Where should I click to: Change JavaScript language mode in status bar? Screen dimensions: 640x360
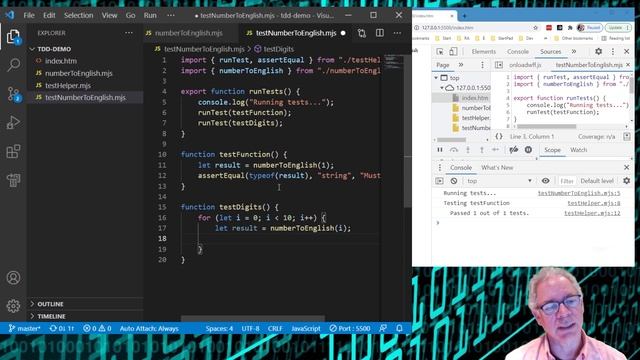[x=306, y=328]
